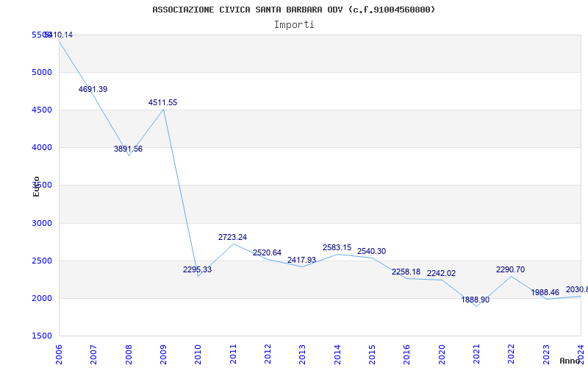The image size is (588, 368).
Task: Click the x-axis year 2013
Action: [x=302, y=355]
